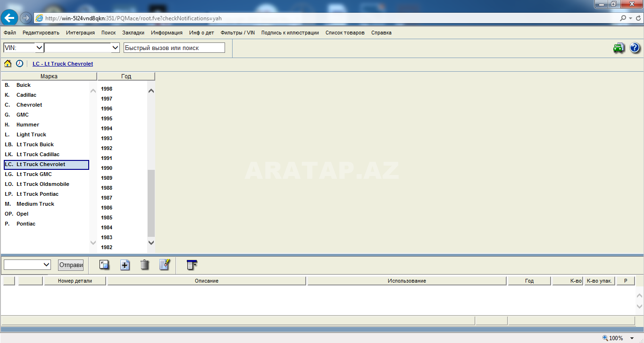Open the Список товаров menu

(345, 33)
